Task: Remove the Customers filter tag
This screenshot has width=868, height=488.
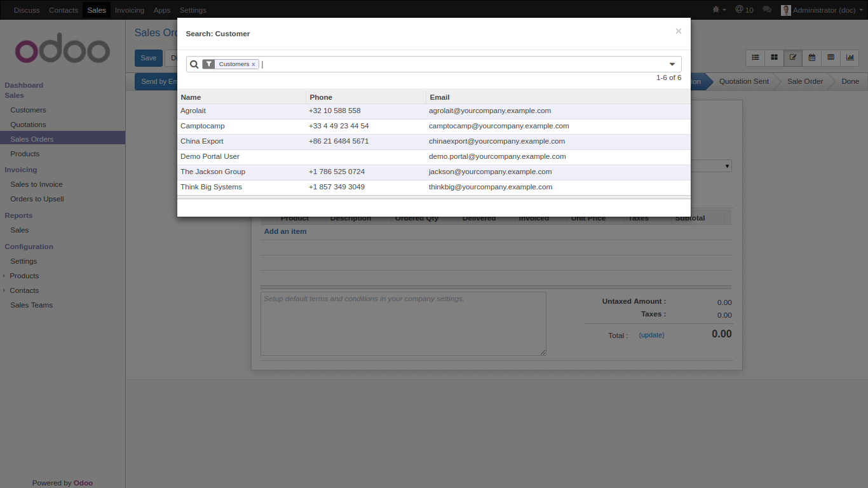Action: (254, 64)
